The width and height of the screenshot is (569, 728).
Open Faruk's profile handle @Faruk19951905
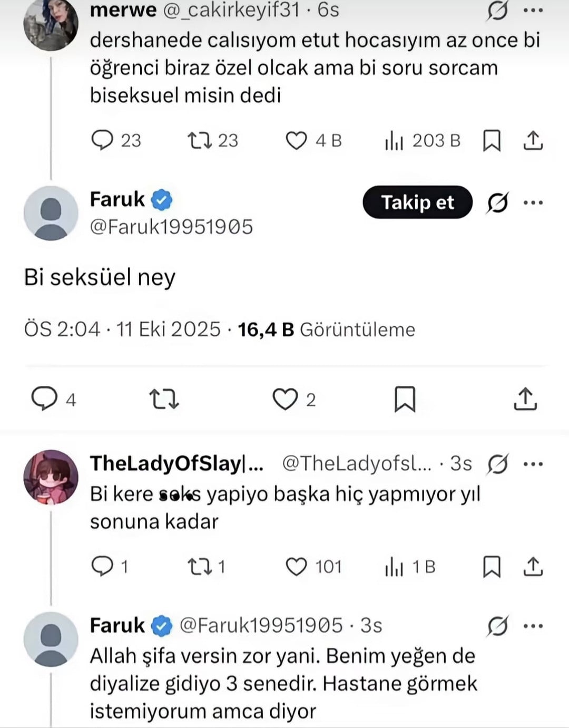tap(171, 227)
